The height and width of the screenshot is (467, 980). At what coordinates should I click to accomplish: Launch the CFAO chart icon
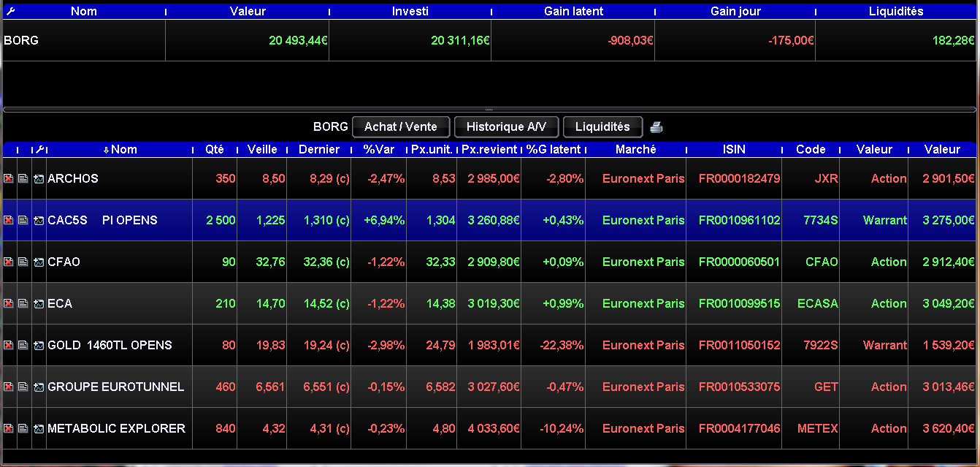pos(39,262)
